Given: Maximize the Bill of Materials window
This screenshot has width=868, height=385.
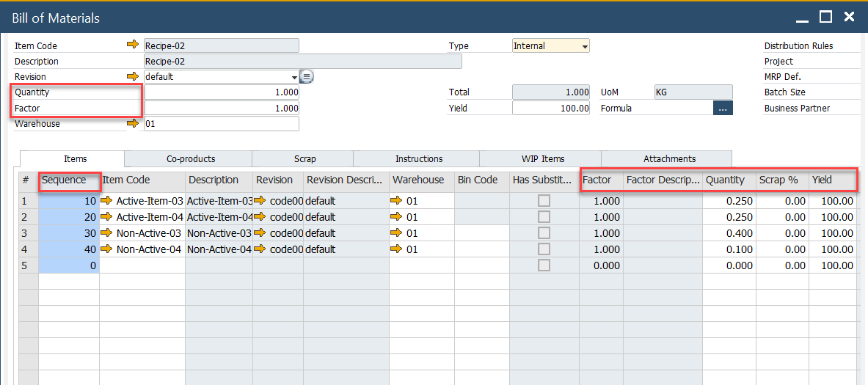Looking at the screenshot, I should (825, 17).
